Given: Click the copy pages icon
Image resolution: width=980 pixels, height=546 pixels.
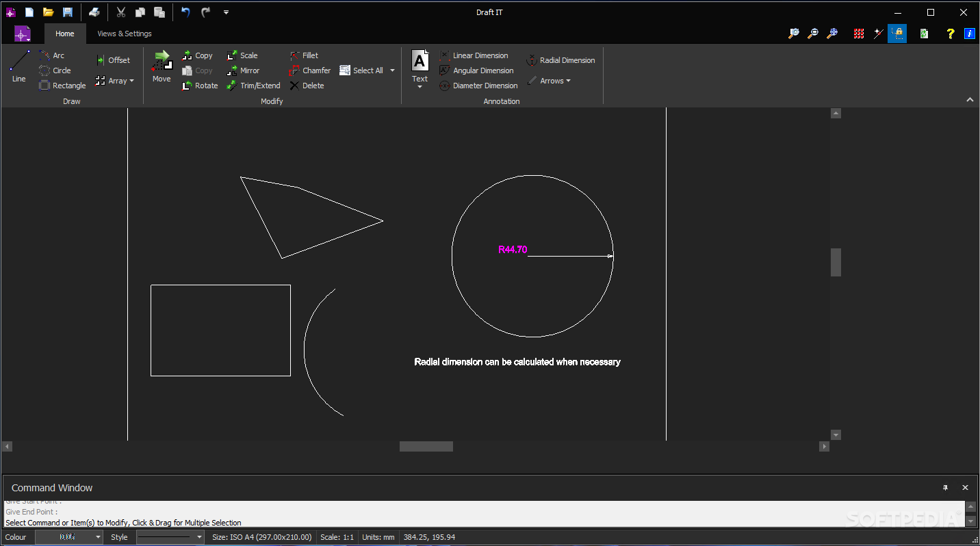Looking at the screenshot, I should click(140, 12).
